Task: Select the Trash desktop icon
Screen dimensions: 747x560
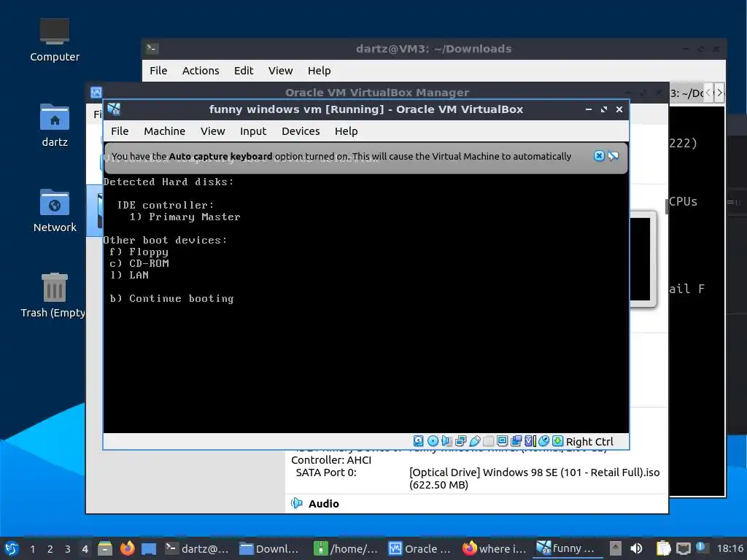Action: click(54, 295)
